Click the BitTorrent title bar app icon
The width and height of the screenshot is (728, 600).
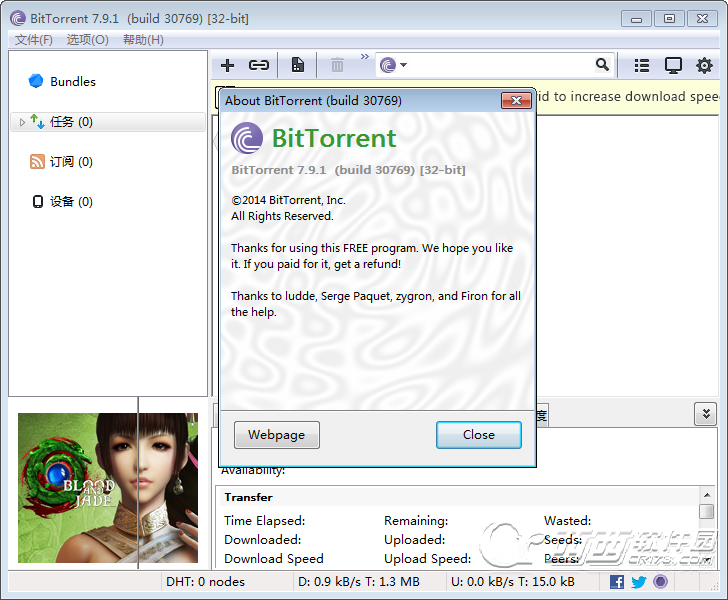coord(18,19)
